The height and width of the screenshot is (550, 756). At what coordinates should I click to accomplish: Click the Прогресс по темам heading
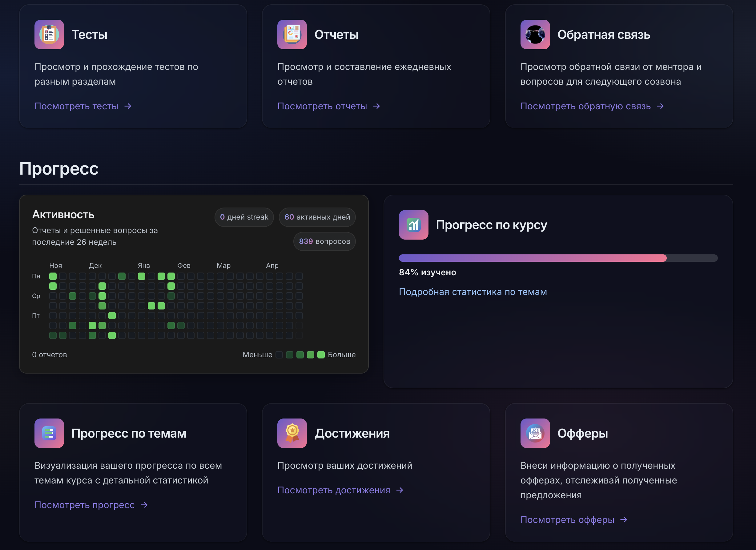pyautogui.click(x=129, y=434)
